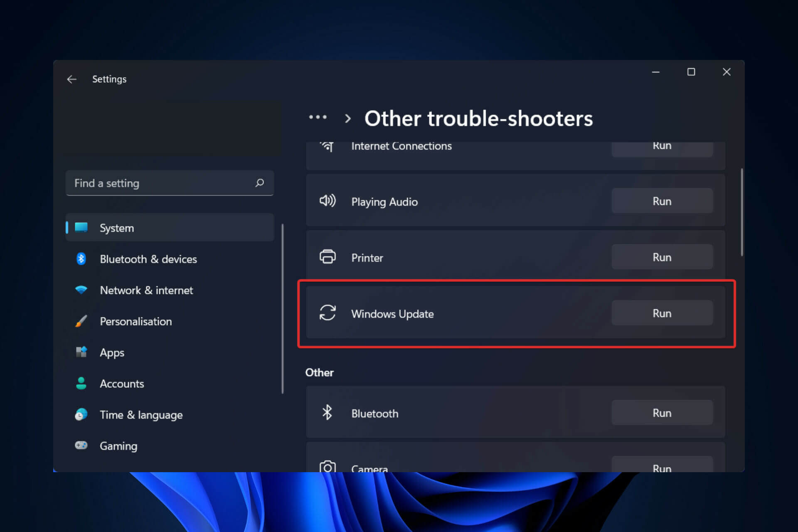Viewport: 798px width, 532px height.
Task: Open the Apps settings section
Action: pyautogui.click(x=170, y=352)
